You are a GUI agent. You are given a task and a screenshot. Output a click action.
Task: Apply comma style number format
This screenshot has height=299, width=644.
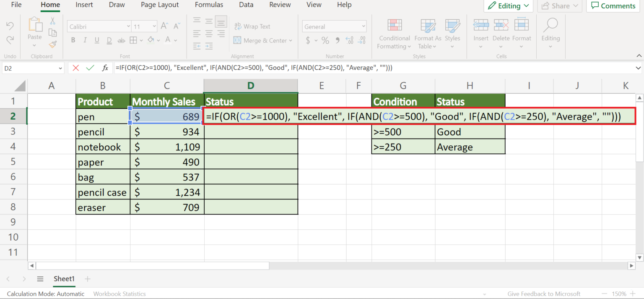[338, 40]
